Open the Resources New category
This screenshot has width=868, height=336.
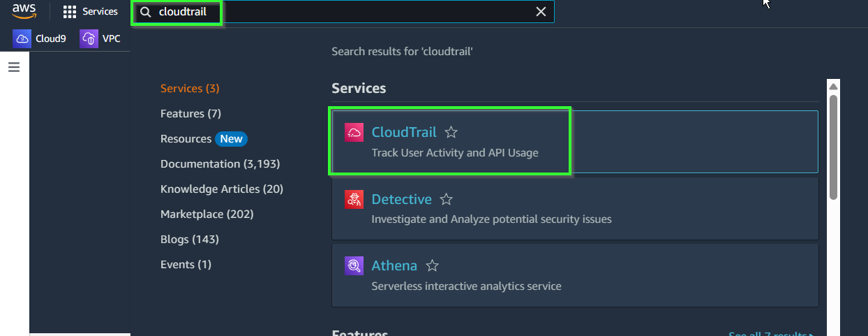coord(204,138)
